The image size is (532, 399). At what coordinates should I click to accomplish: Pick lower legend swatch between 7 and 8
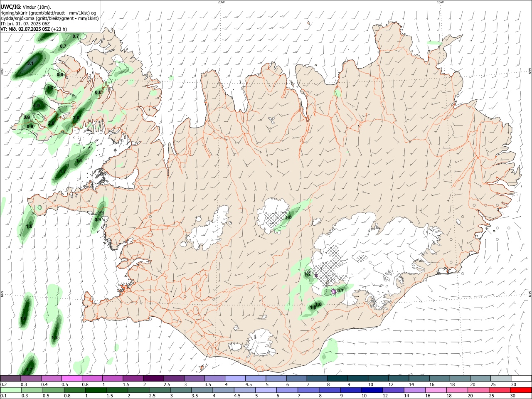[x=309, y=390]
